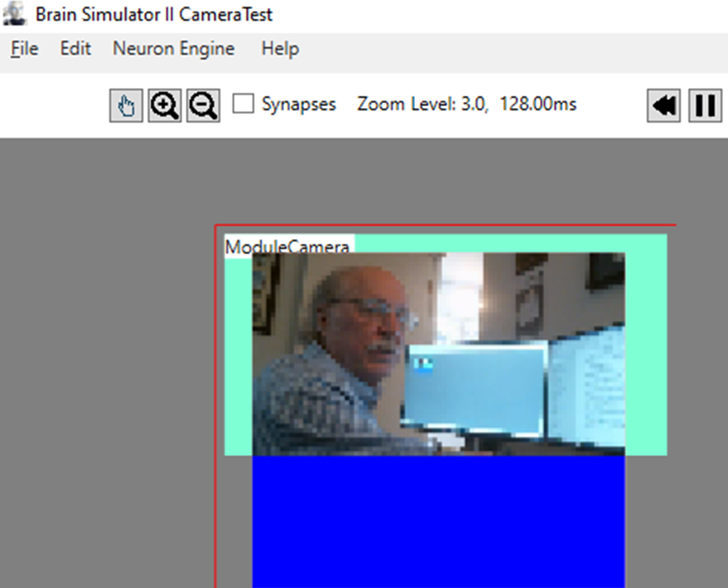Click the ModuleCamera label
Image resolution: width=728 pixels, height=588 pixels.
pos(287,246)
